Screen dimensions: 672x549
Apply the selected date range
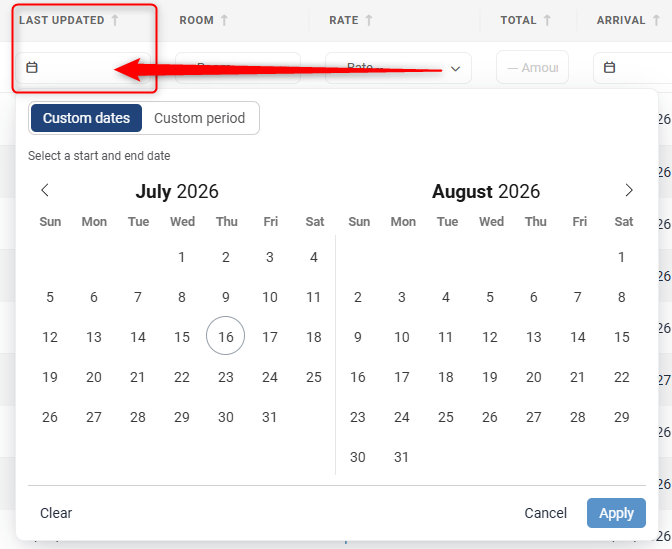click(616, 513)
